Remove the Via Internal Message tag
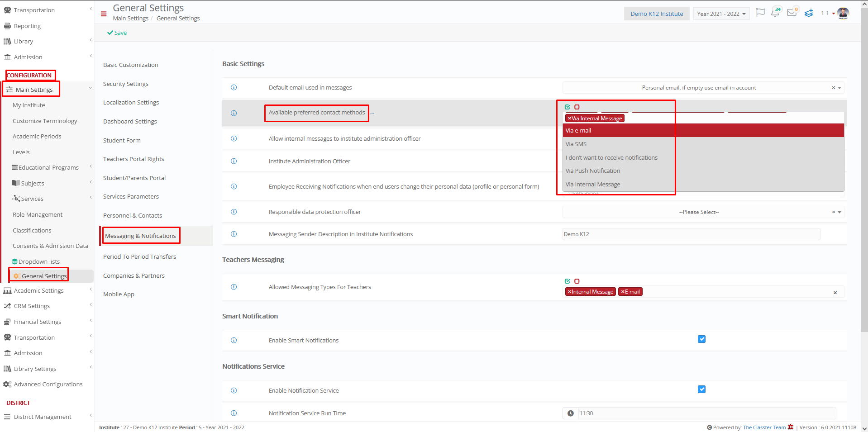The width and height of the screenshot is (868, 432). pos(569,119)
